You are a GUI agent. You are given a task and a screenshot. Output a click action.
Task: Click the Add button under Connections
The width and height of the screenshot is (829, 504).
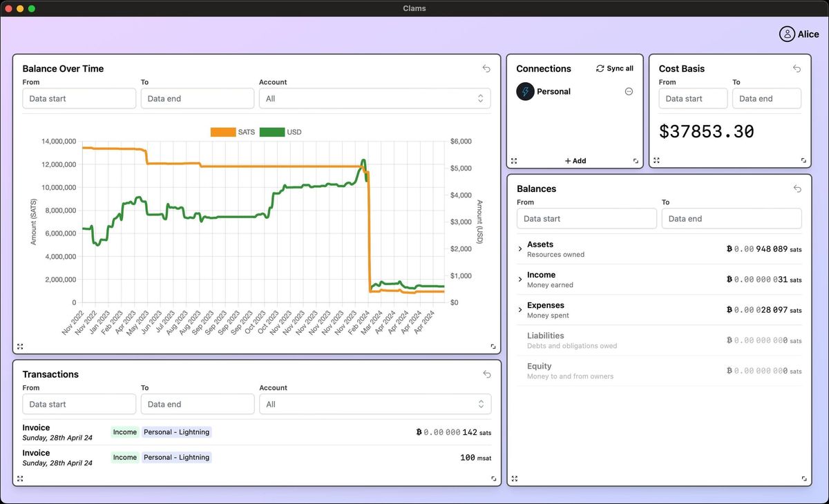pyautogui.click(x=575, y=160)
